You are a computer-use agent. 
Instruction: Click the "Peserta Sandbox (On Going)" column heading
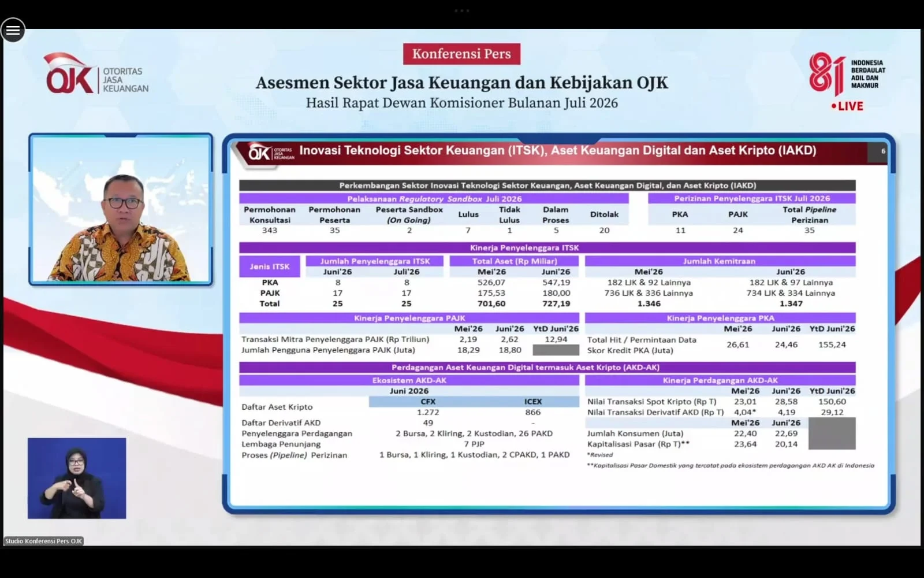click(409, 215)
